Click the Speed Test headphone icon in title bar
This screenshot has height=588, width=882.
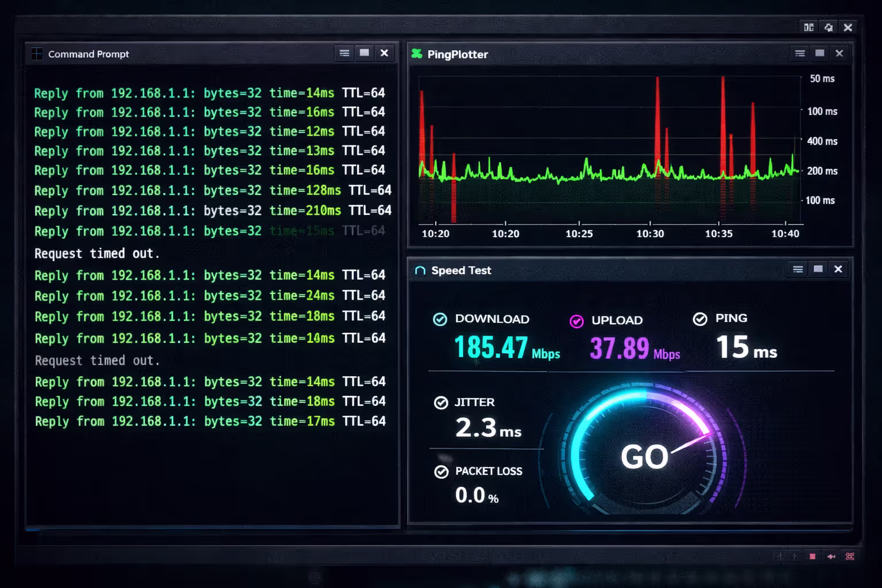click(420, 270)
